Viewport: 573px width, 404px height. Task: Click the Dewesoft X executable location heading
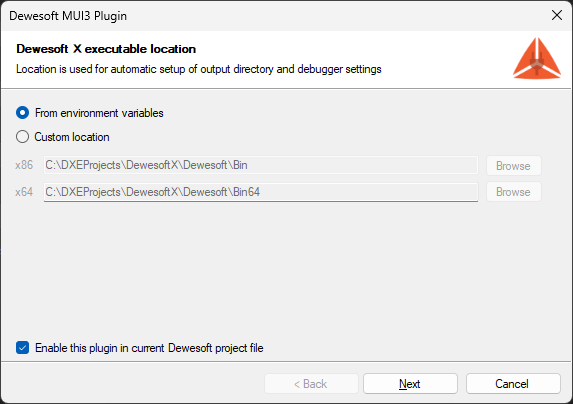(x=106, y=49)
